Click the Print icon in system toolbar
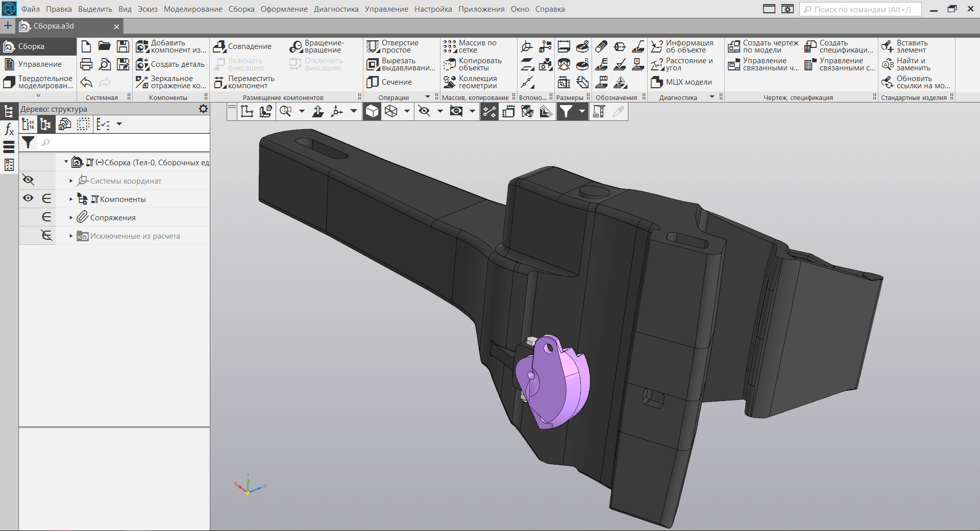This screenshot has width=980, height=531. (86, 64)
